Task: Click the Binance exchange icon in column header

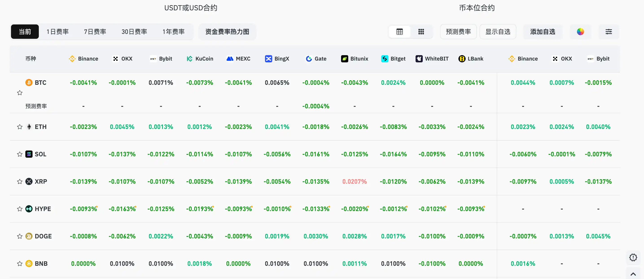Action: [x=72, y=59]
